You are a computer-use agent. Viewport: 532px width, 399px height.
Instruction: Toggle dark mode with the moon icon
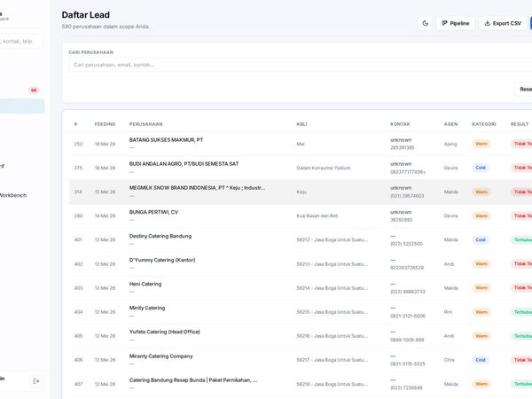coord(425,23)
